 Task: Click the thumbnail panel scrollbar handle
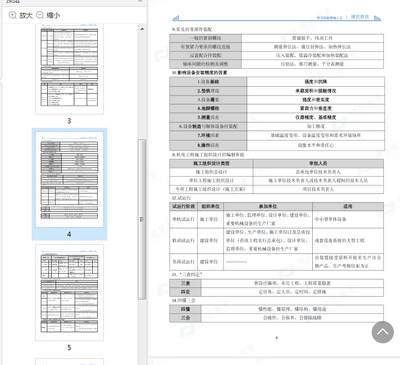pyautogui.click(x=142, y=219)
